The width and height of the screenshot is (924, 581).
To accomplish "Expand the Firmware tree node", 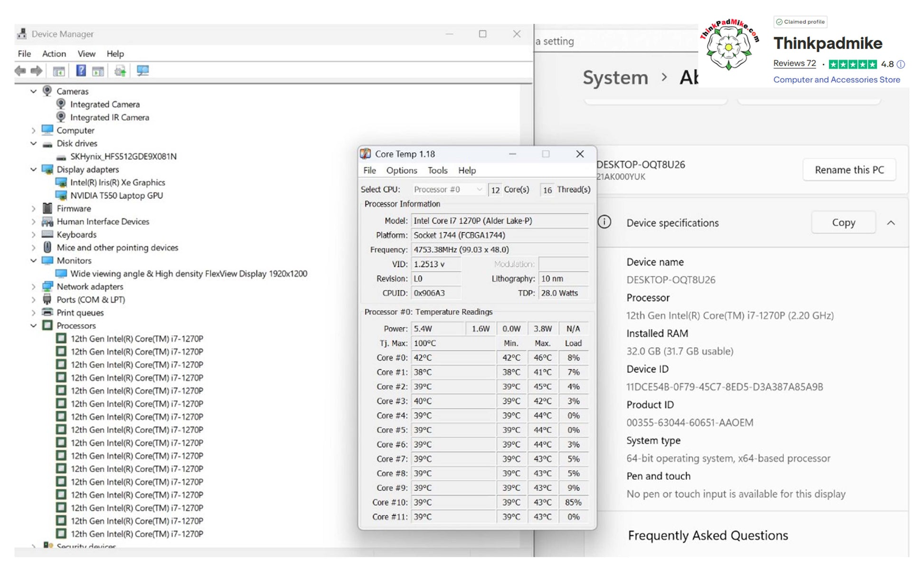I will click(33, 209).
